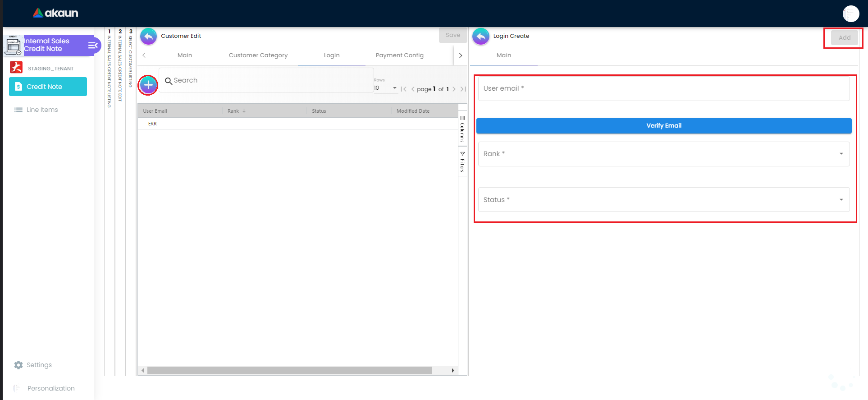Image resolution: width=868 pixels, height=400 pixels.
Task: Select Credit Note in sidebar
Action: click(48, 87)
